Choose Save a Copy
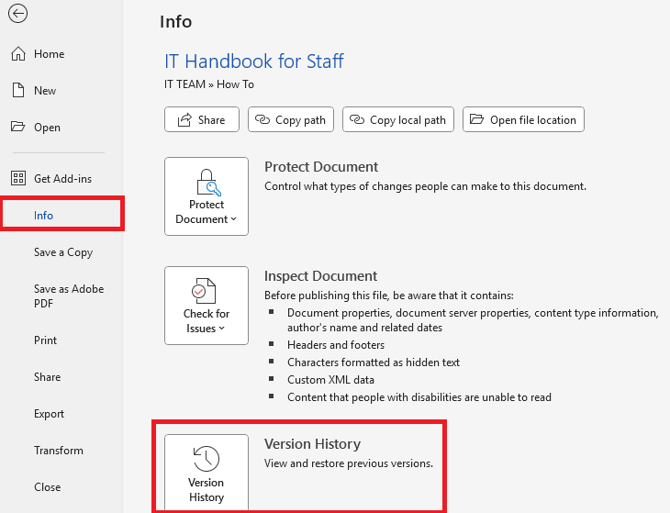 63,252
